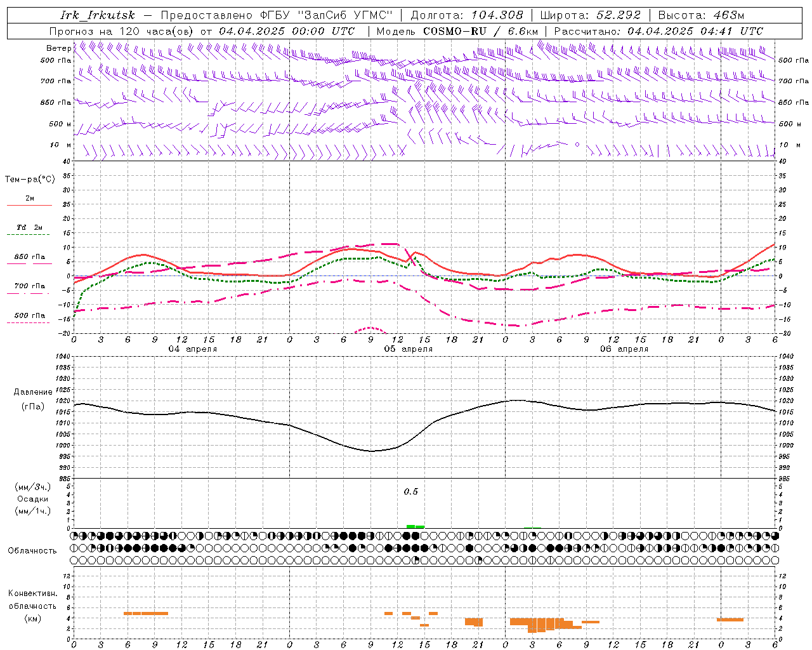The height and width of the screenshot is (650, 812).
Task: Click the 06 апреля date label
Action: (624, 349)
